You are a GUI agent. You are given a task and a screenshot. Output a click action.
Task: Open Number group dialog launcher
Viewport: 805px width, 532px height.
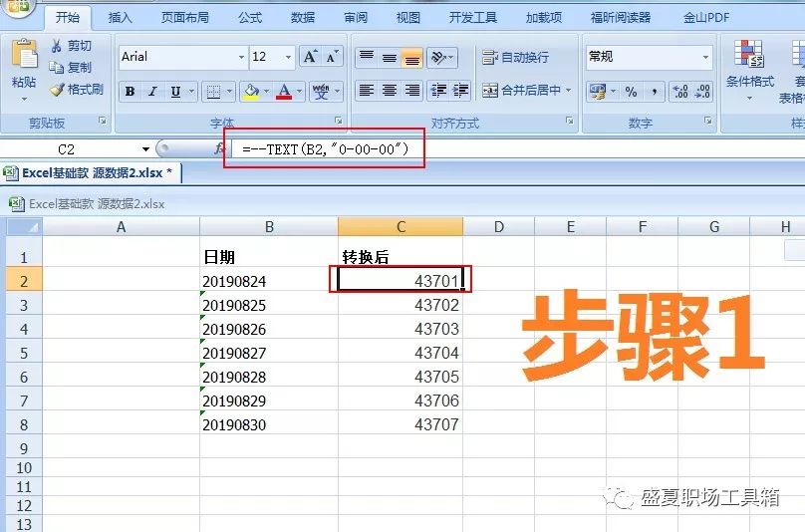[708, 121]
